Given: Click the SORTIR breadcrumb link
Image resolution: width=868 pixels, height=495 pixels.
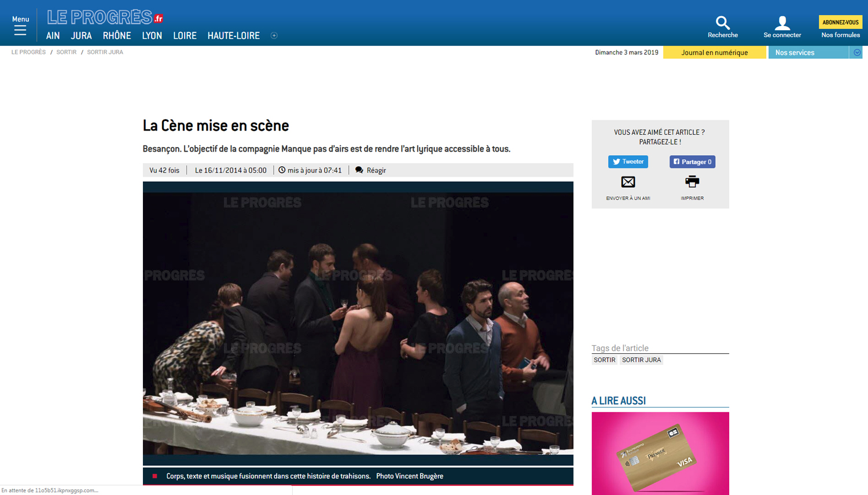Looking at the screenshot, I should tap(66, 52).
